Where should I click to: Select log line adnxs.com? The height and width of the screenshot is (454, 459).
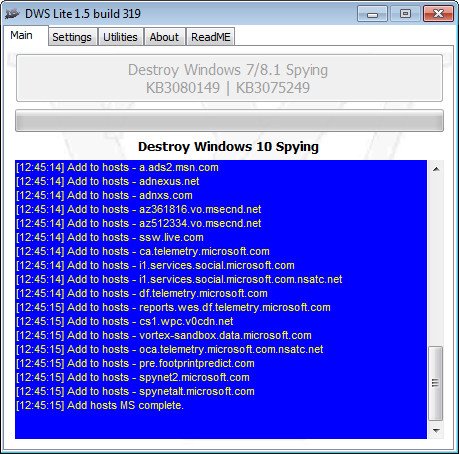pos(104,195)
